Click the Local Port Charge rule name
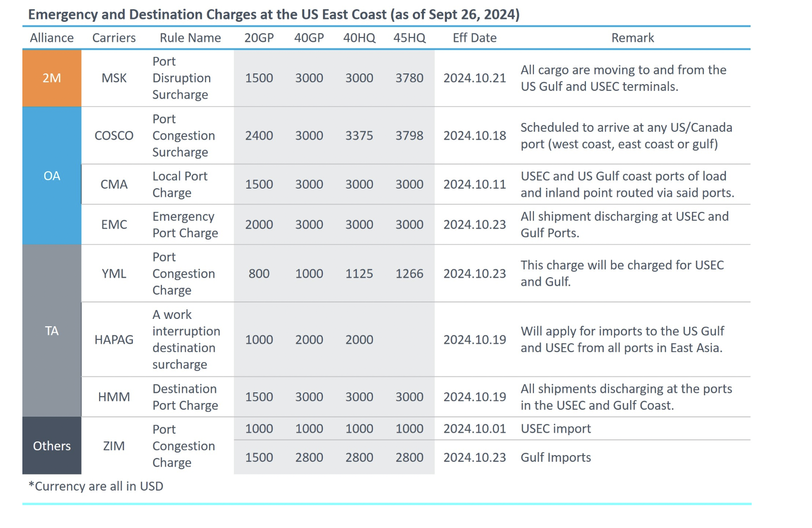Screen dimensions: 812x528 click(x=180, y=184)
